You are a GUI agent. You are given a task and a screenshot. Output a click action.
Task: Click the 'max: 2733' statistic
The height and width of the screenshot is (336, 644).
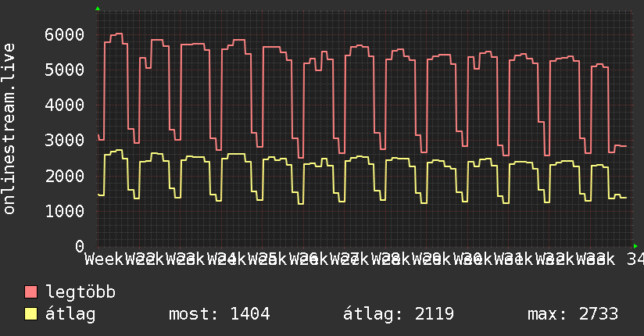[x=573, y=314]
